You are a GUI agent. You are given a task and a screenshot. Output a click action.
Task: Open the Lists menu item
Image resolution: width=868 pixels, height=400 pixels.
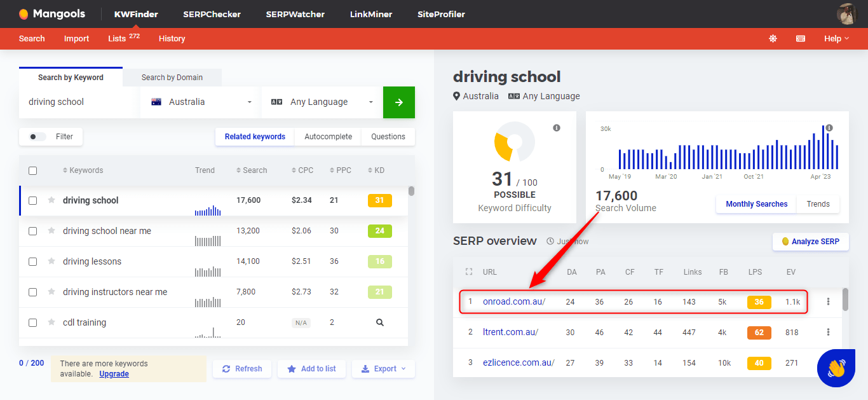point(124,38)
